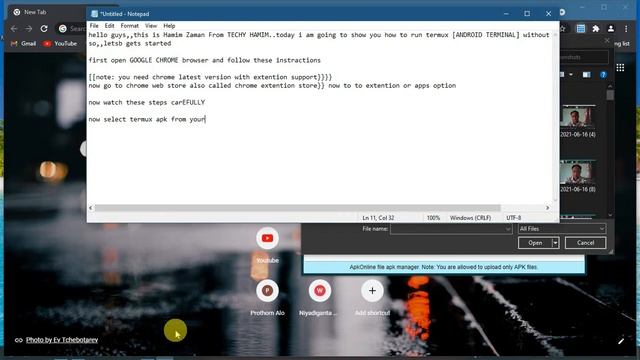Click the text line 'now watch these steps carEFULLY'

(x=147, y=102)
